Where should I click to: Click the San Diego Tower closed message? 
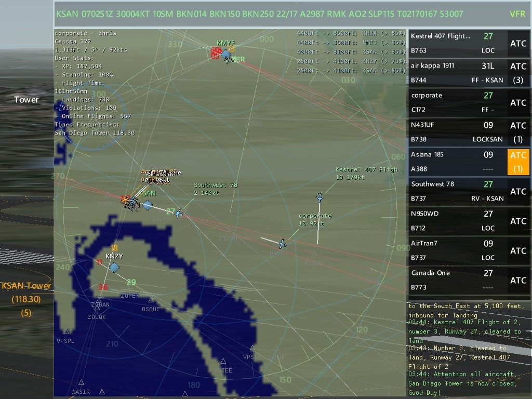[462, 383]
